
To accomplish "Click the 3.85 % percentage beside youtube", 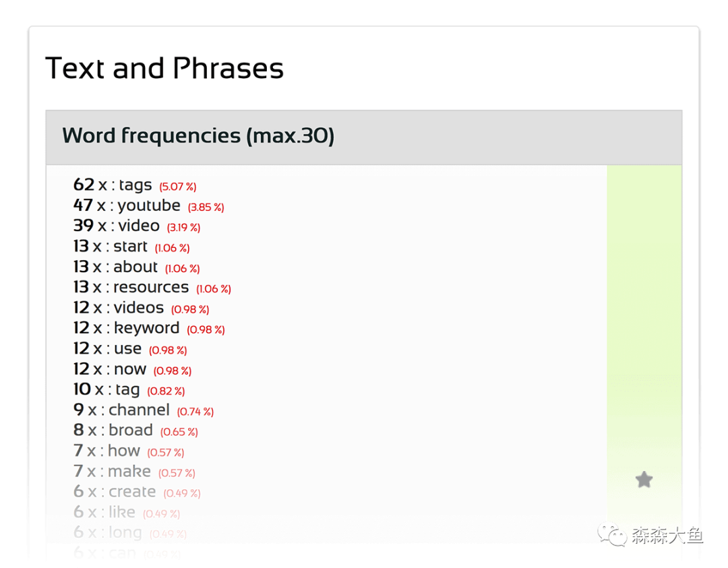I will (206, 208).
